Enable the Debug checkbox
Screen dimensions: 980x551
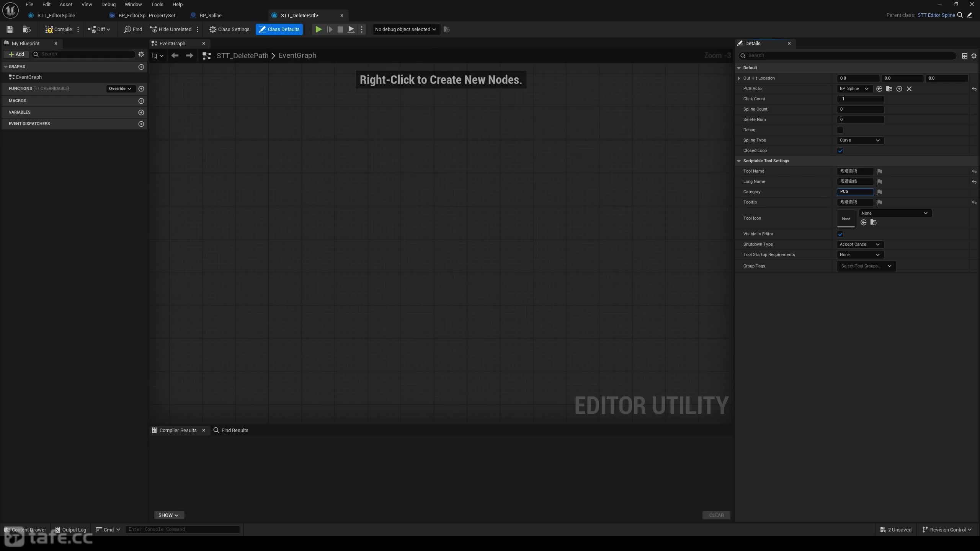840,130
